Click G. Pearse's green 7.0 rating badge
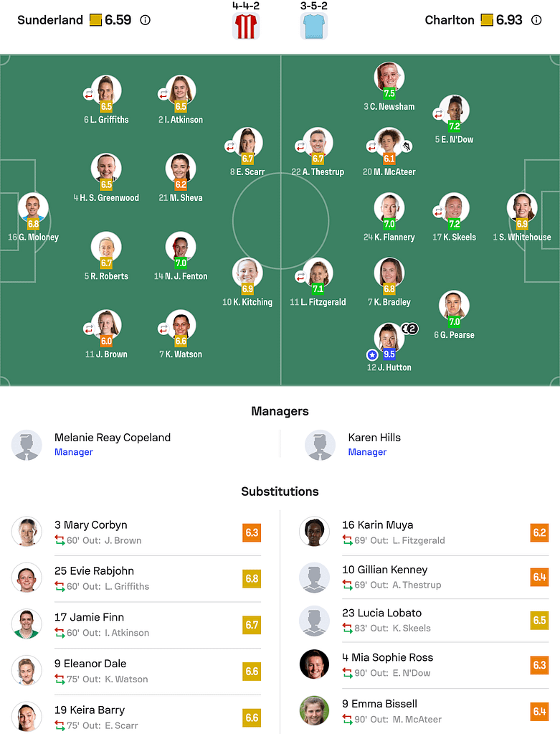The height and width of the screenshot is (734, 560). click(454, 320)
